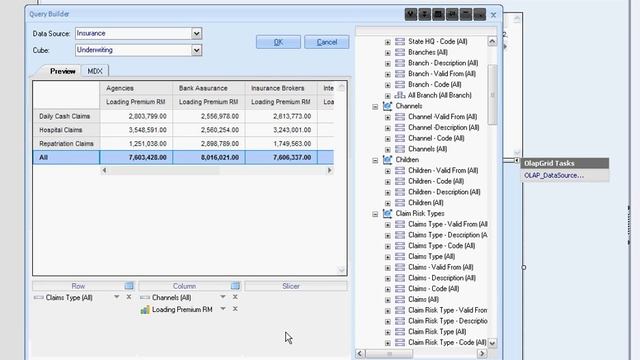Screen dimensions: 640x360
Task: Click the first dark toolbar icon in Query Builder title bar
Action: (411, 14)
